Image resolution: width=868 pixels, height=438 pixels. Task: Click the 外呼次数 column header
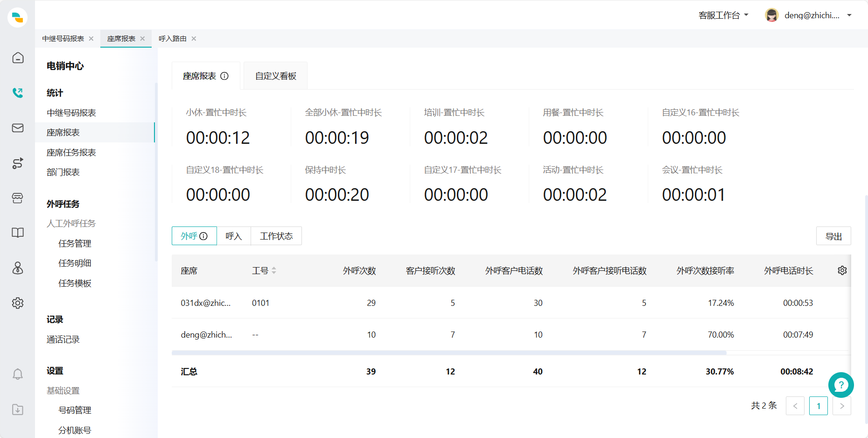(359, 271)
